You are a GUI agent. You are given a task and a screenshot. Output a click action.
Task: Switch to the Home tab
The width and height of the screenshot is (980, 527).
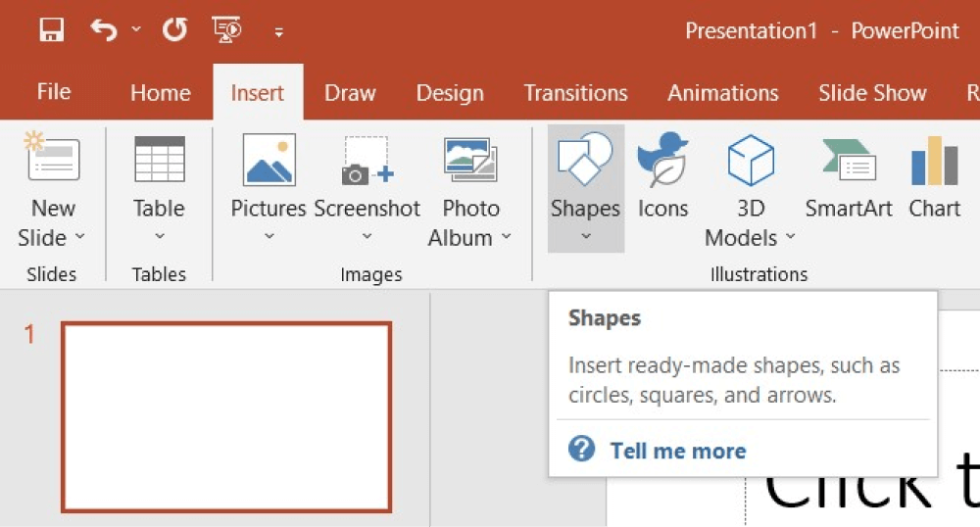coord(161,92)
